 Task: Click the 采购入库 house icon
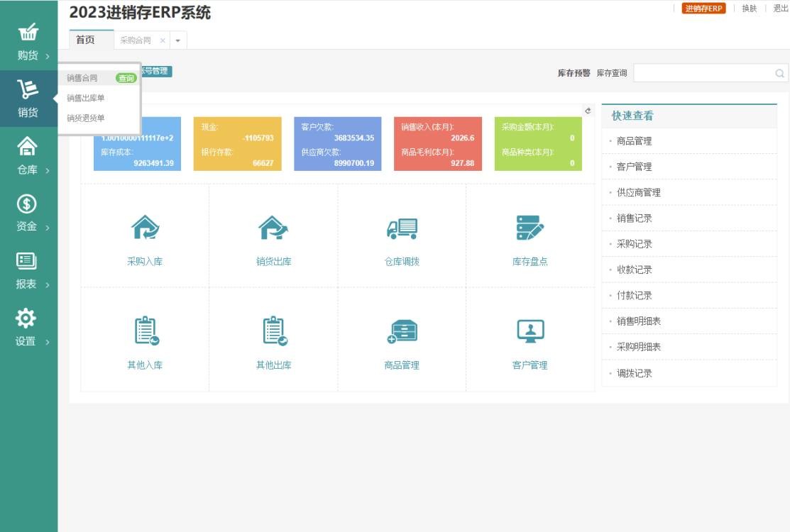point(145,228)
